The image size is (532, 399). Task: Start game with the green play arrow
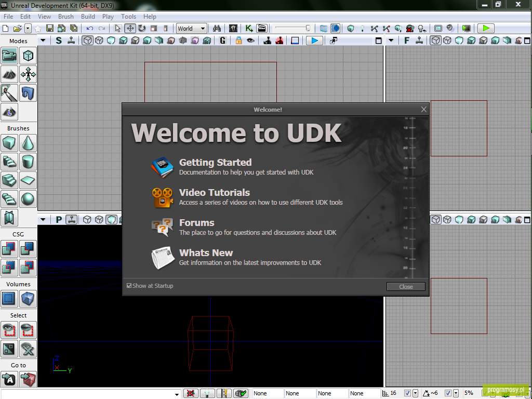[x=486, y=28]
